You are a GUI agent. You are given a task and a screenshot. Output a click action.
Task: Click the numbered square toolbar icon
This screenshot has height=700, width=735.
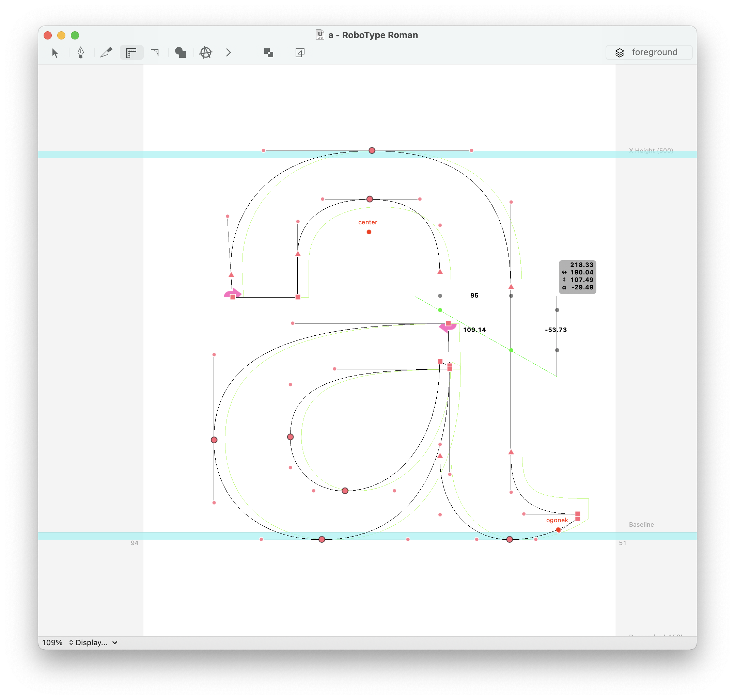[300, 53]
